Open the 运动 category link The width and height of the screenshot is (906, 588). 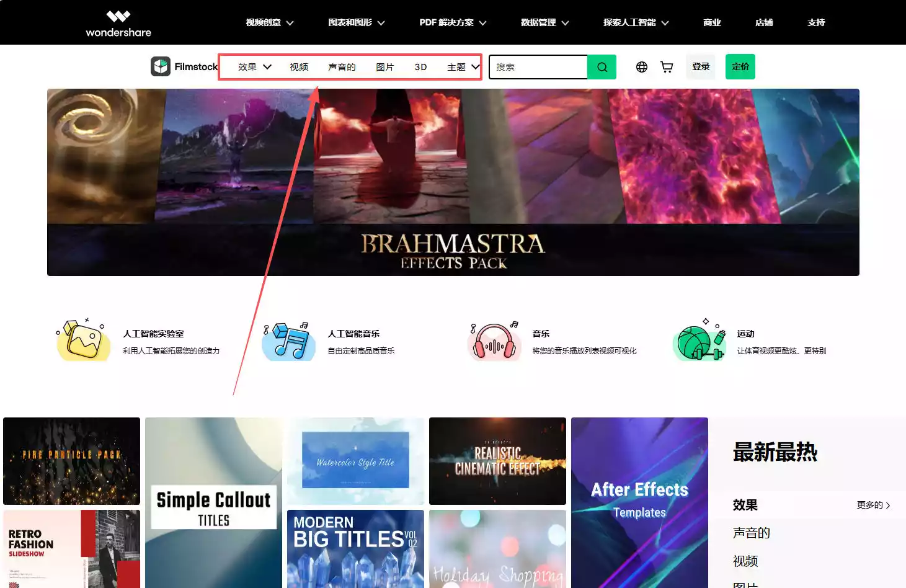pos(745,334)
